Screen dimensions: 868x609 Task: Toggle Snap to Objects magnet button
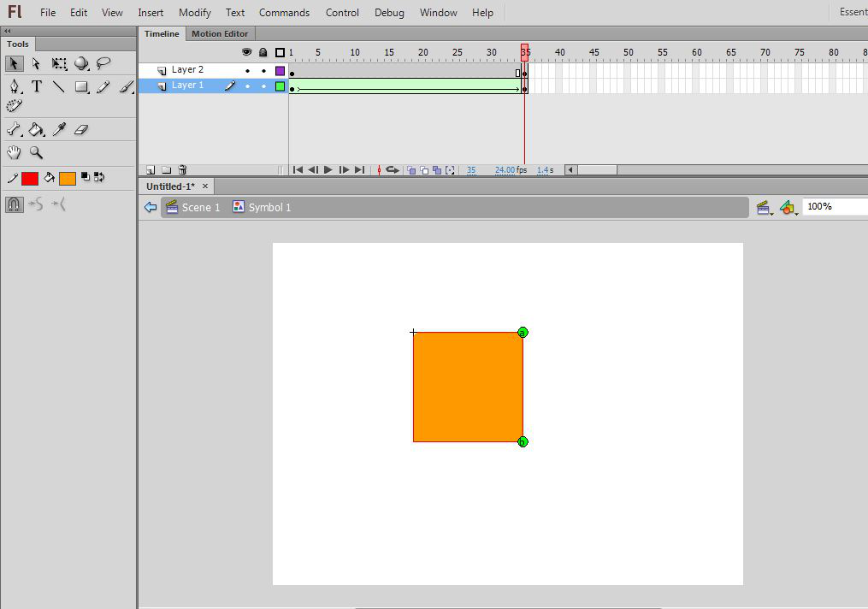14,204
